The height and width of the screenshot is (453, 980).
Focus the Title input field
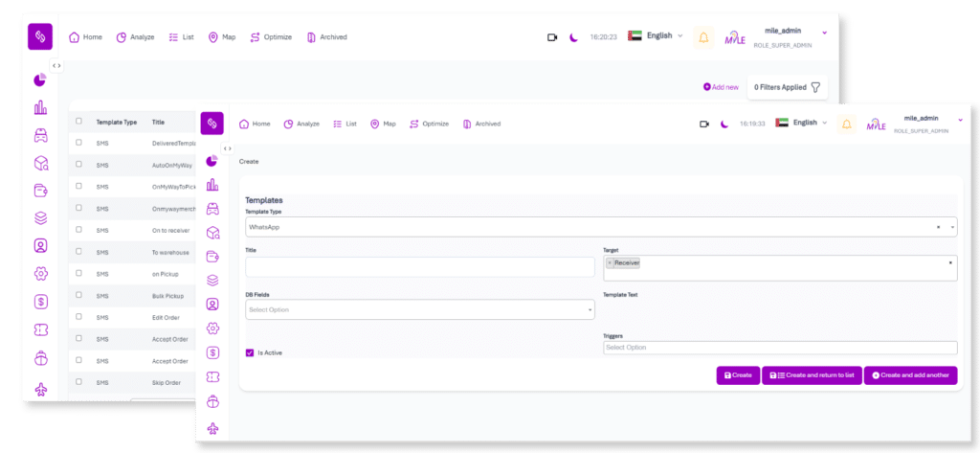coord(420,267)
